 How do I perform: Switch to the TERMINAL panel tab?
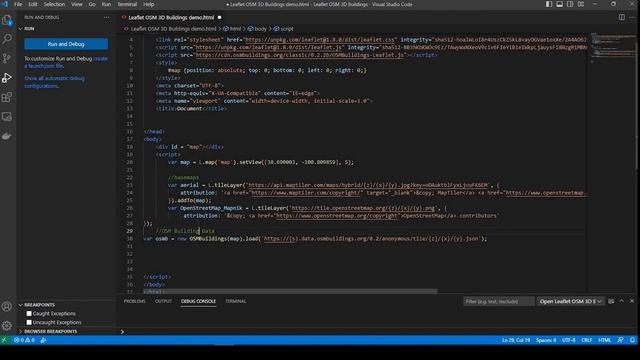236,301
